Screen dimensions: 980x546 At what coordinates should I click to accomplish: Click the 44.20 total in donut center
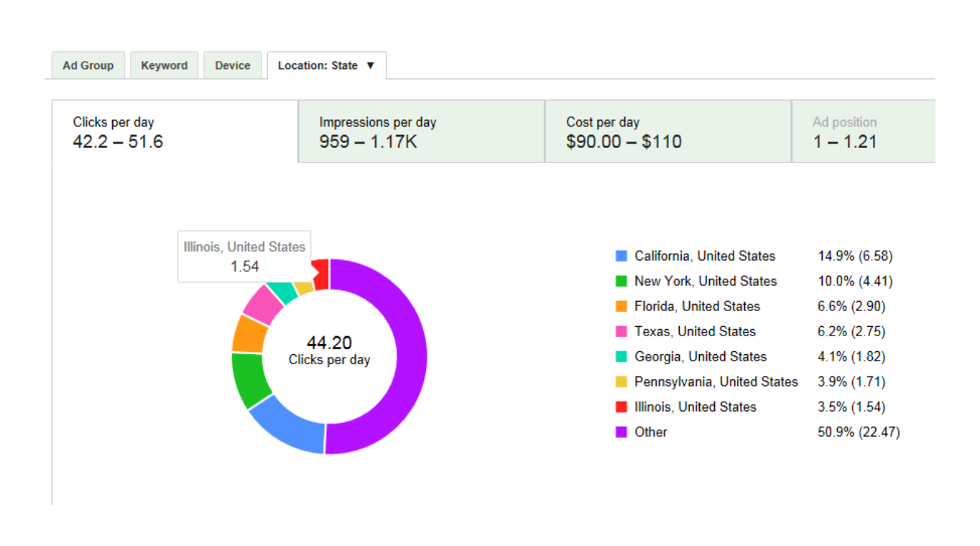coord(329,343)
